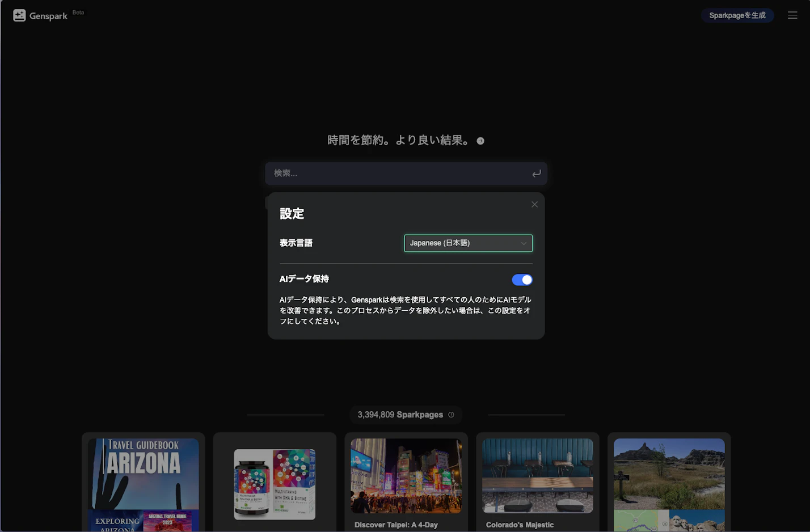810x532 pixels.
Task: Click the enter arrow inside the search bar
Action: [536, 174]
